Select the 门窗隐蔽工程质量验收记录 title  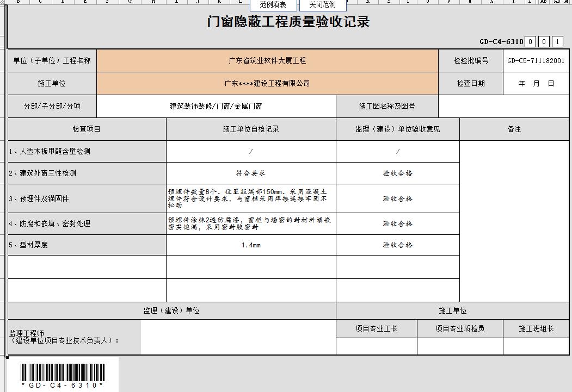pos(288,22)
